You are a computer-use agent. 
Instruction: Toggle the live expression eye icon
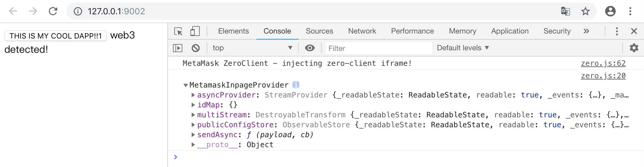[310, 48]
